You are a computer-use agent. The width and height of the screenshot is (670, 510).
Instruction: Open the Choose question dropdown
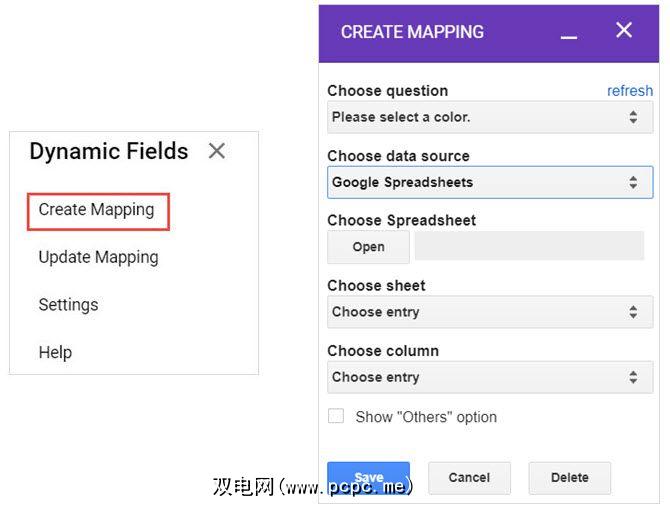pyautogui.click(x=490, y=117)
